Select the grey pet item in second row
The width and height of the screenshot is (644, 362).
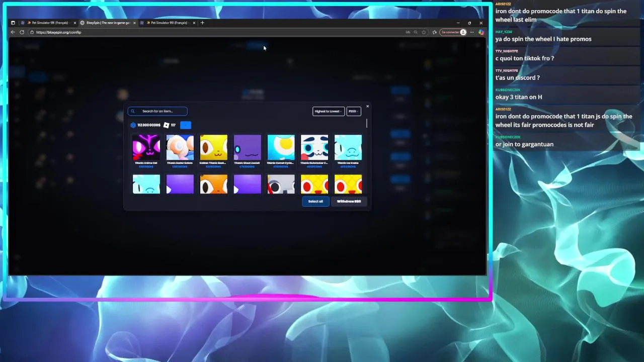[281, 184]
